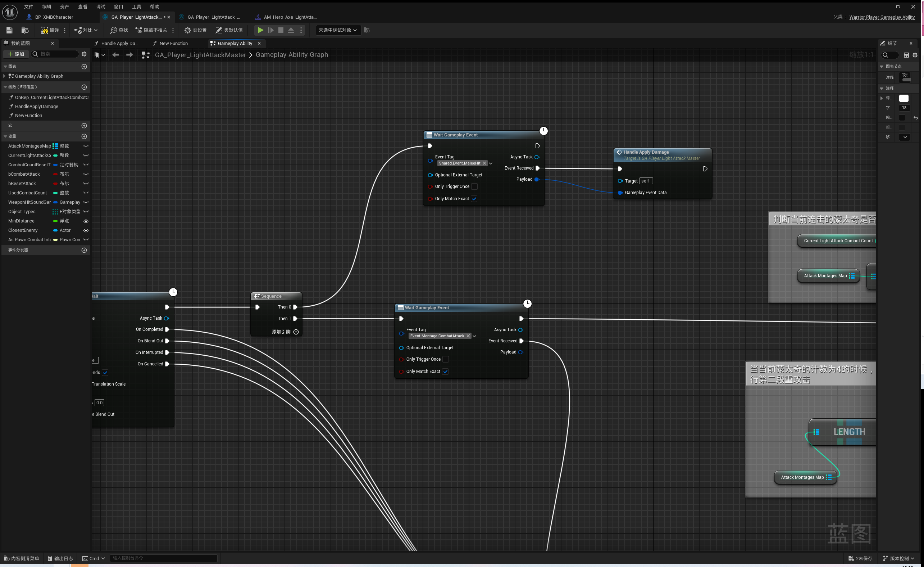Expand Shared.Event.MeleeHit tag dropdown arrow
Screen dimensions: 924x567
(491, 163)
